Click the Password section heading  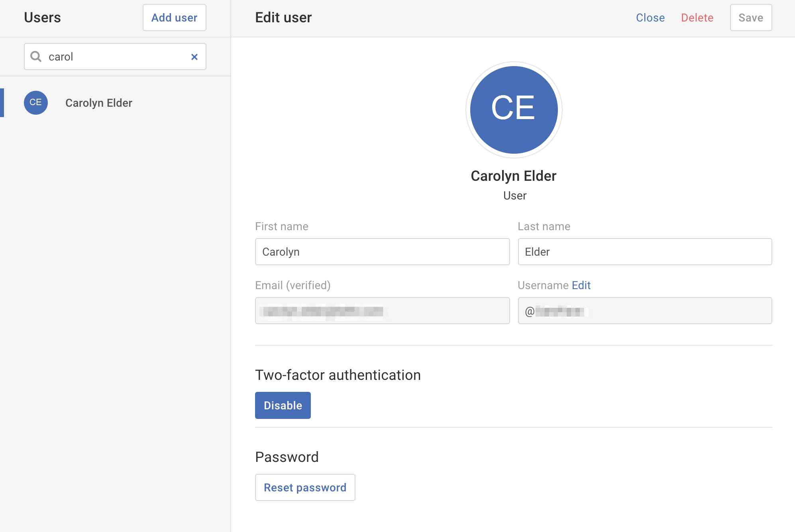pyautogui.click(x=287, y=457)
